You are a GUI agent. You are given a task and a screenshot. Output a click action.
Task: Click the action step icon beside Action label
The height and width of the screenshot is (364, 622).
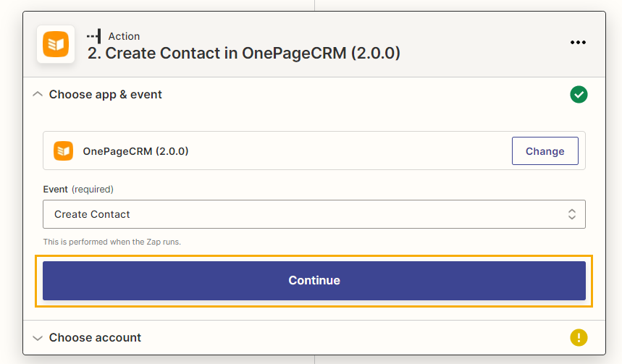click(94, 36)
